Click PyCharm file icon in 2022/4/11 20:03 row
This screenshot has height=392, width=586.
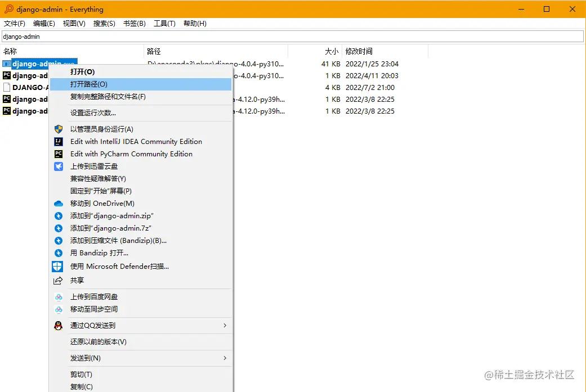(6, 75)
